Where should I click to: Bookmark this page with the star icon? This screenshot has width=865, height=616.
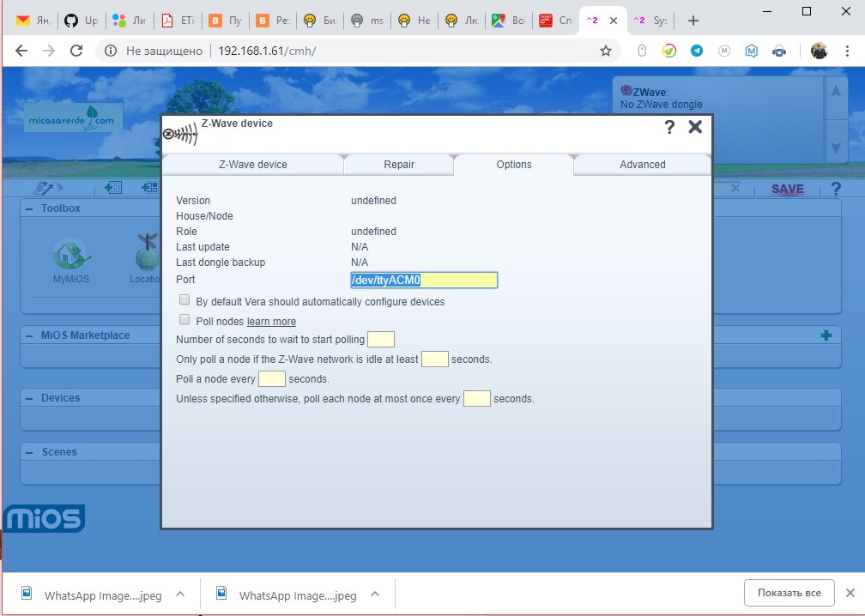(606, 51)
